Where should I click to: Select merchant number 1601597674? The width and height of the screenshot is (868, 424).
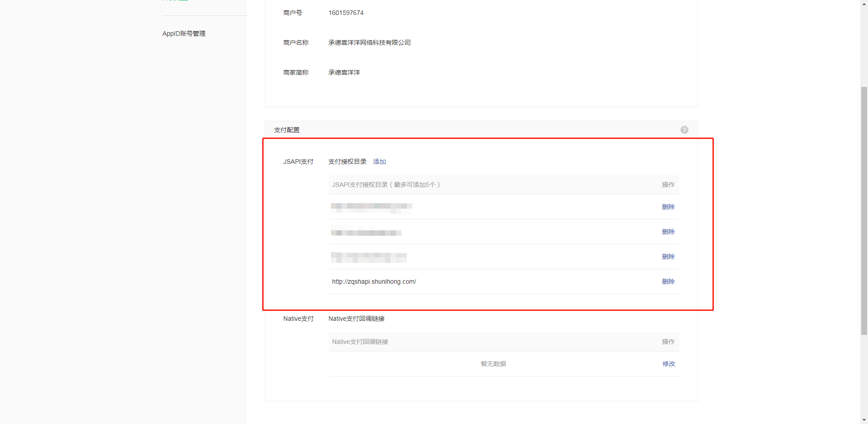coord(346,13)
